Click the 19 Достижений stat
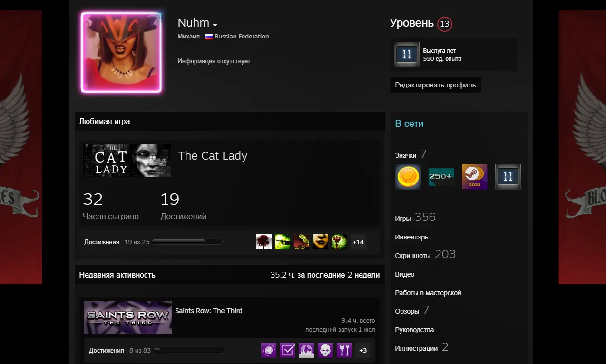This screenshot has width=606, height=364. [x=184, y=206]
